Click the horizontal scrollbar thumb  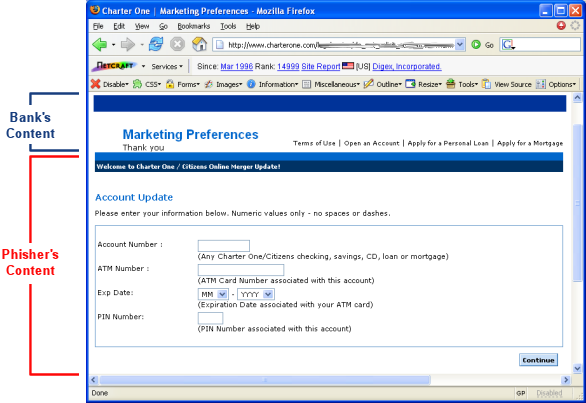[265, 380]
